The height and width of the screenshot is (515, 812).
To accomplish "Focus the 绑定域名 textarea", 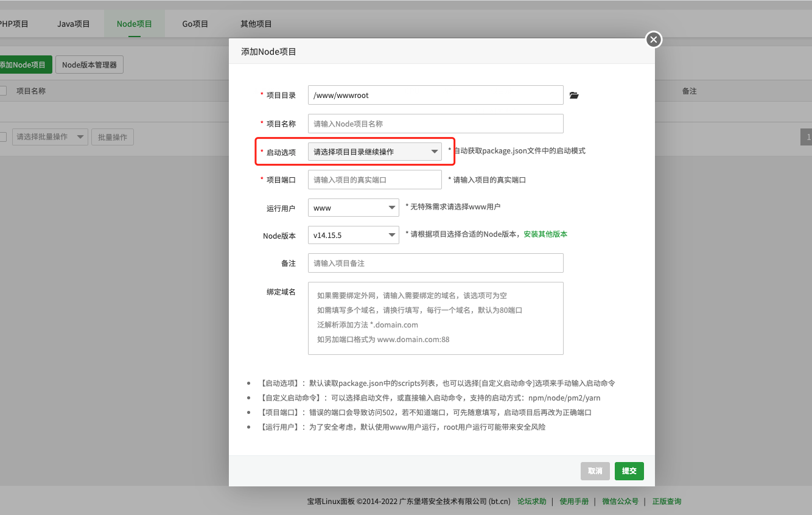I will tap(436, 318).
